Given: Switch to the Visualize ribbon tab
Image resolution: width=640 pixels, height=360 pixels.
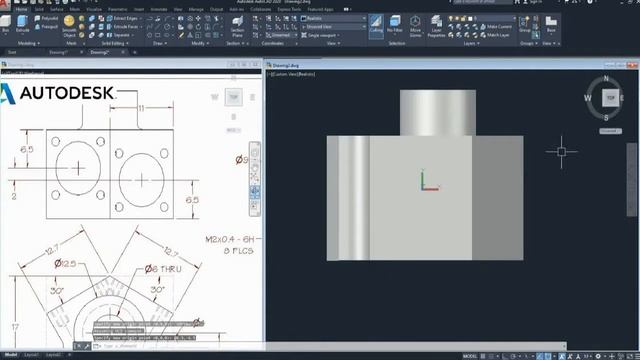Looking at the screenshot, I should (x=94, y=9).
